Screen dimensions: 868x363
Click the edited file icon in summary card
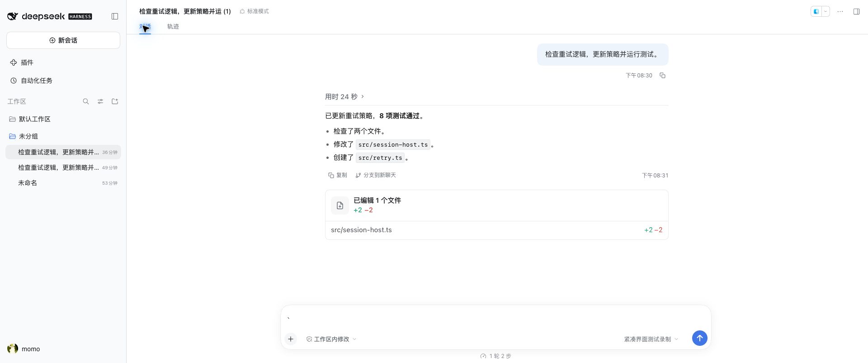tap(340, 205)
